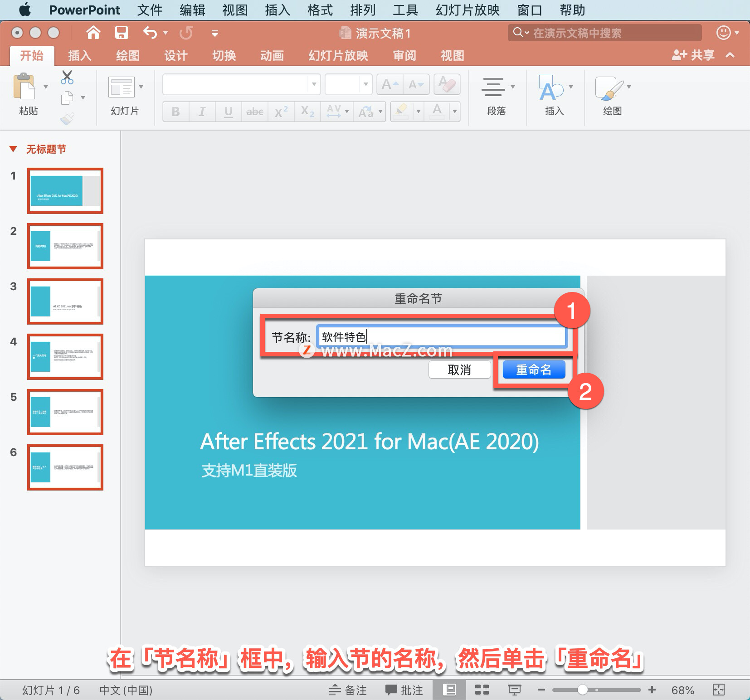Customize Quick Access Toolbar dropdown

coord(215,33)
